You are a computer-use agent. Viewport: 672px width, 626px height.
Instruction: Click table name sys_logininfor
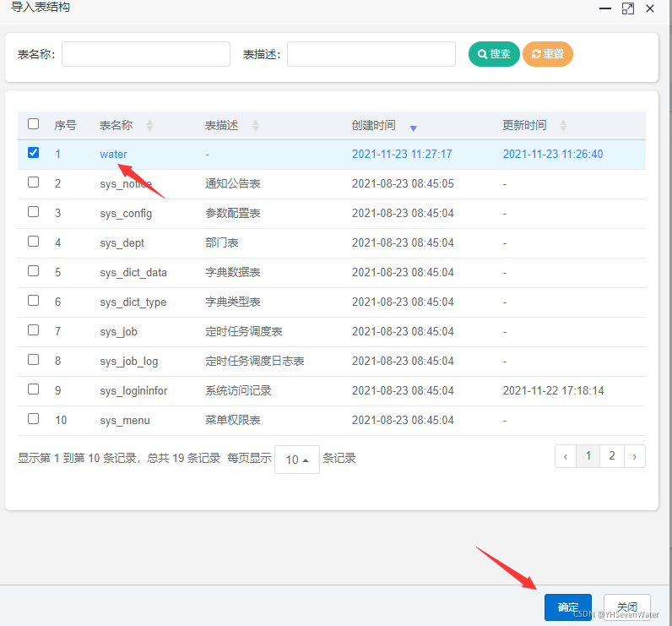(x=133, y=391)
